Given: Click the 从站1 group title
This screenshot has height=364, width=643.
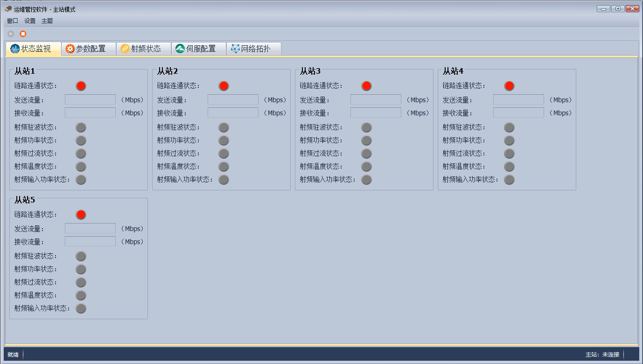Looking at the screenshot, I should click(x=25, y=71).
